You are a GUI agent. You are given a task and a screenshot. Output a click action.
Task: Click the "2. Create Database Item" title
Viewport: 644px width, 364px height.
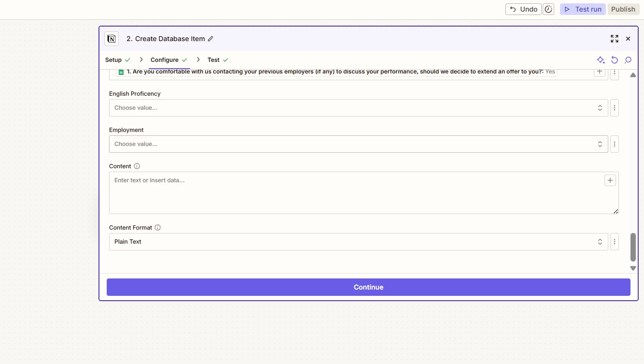point(166,39)
